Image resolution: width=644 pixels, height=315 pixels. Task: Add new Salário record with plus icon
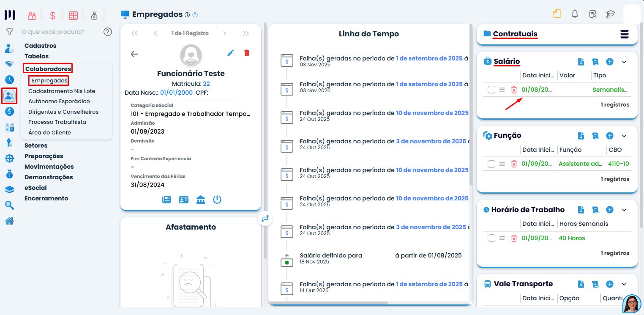609,62
